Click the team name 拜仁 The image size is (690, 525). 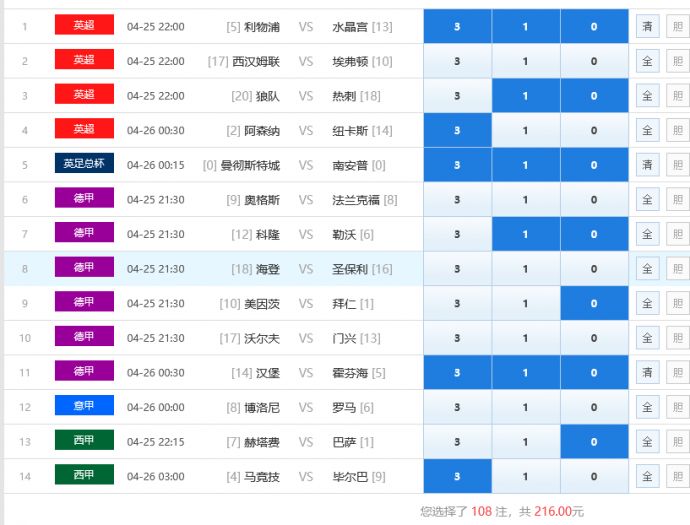click(344, 304)
